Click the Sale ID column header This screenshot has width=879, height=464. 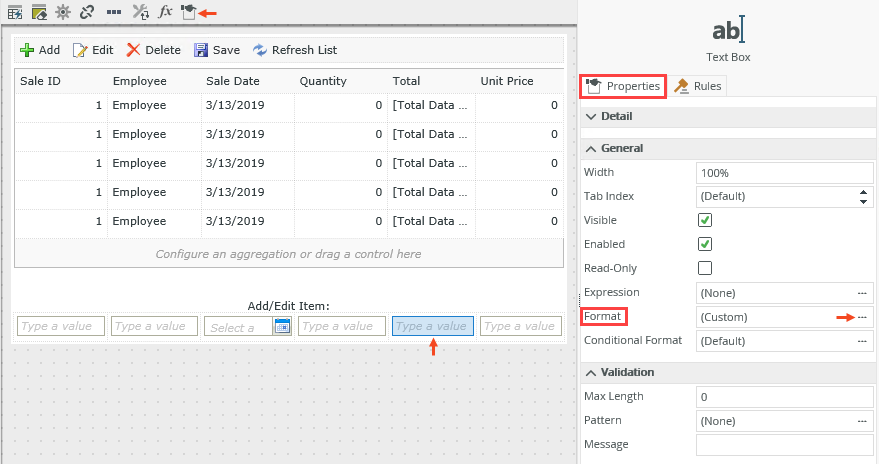(40, 81)
